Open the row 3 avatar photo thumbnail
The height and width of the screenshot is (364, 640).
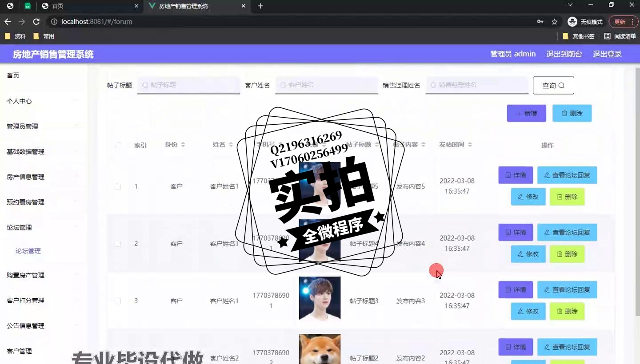pyautogui.click(x=320, y=298)
